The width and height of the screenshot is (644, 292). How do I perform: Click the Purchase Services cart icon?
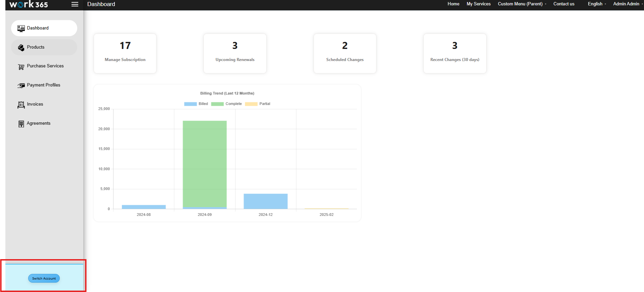point(21,67)
